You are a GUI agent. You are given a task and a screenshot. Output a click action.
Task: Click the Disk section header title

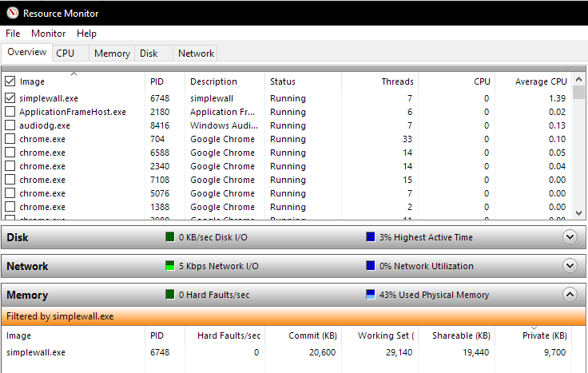click(x=18, y=237)
